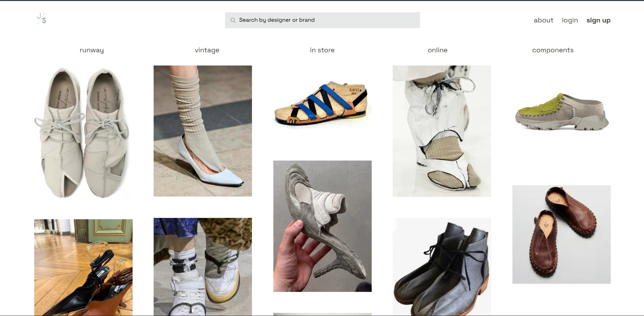Open the beige lace-up shoes pair image

click(x=83, y=132)
